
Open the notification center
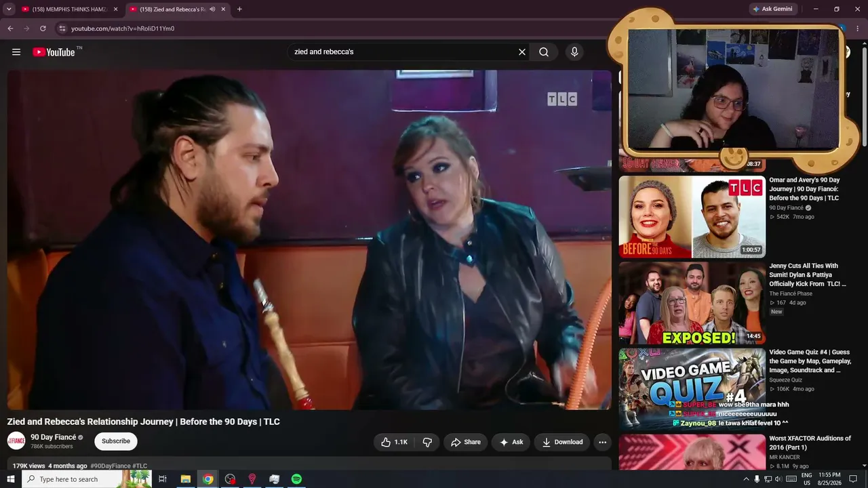tap(853, 479)
